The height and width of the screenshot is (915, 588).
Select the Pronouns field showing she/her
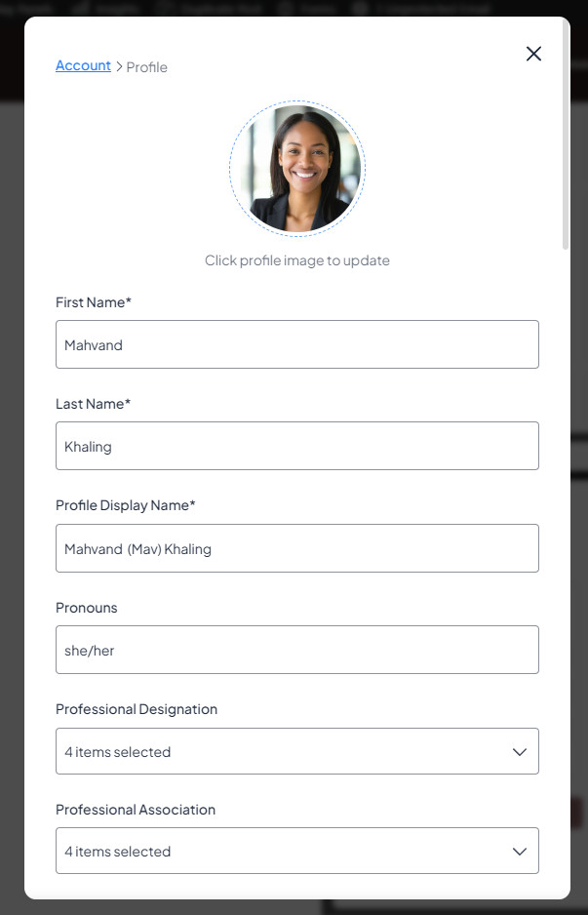[x=297, y=650]
